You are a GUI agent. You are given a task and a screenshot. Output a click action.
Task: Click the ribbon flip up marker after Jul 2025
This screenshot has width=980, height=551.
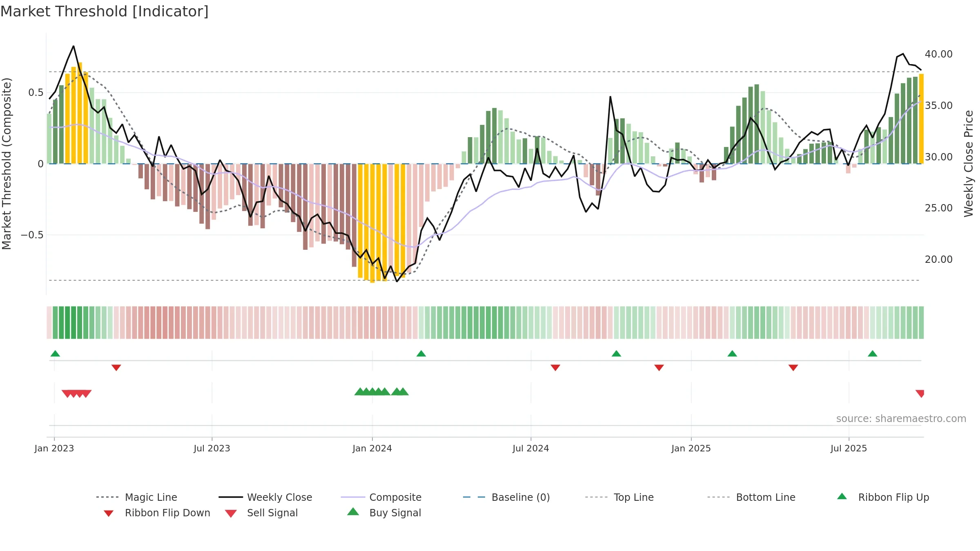pos(873,353)
